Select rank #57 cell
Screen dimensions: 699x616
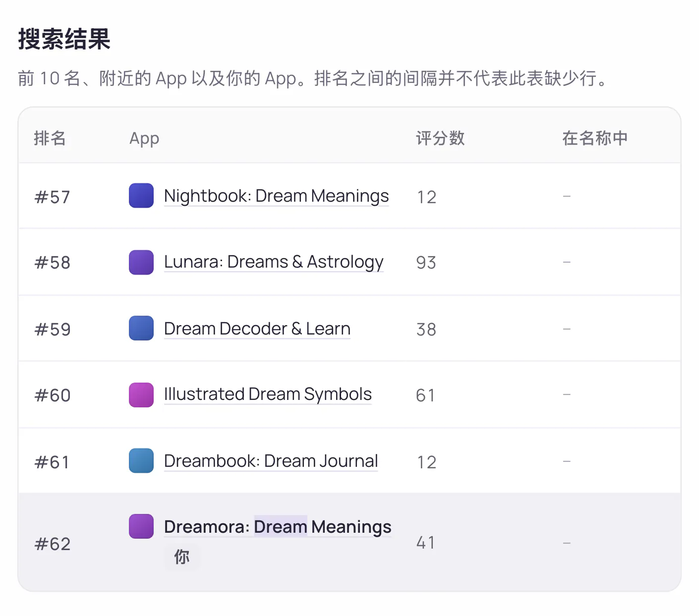coord(52,197)
